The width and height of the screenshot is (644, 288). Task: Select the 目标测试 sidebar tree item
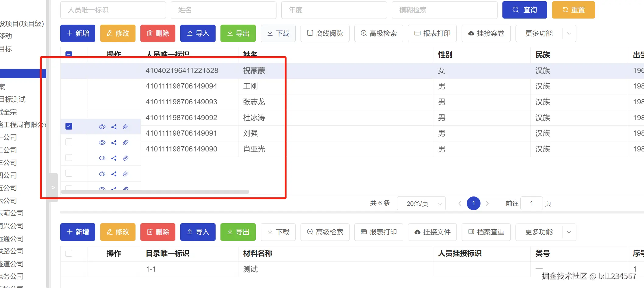[13, 99]
